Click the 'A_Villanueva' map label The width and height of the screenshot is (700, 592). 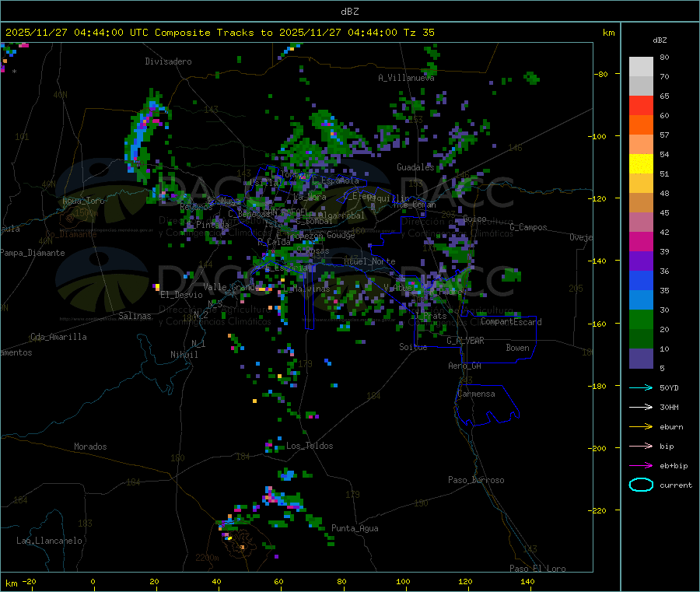click(406, 78)
